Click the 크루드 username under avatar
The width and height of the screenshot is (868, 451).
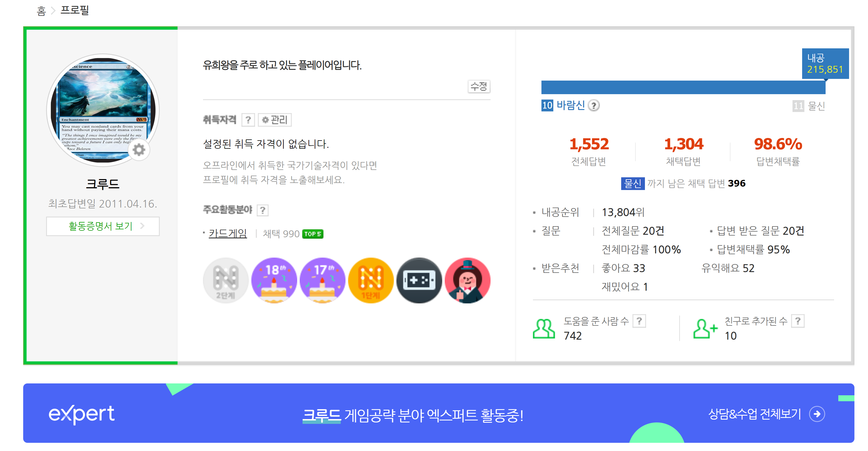click(x=103, y=184)
